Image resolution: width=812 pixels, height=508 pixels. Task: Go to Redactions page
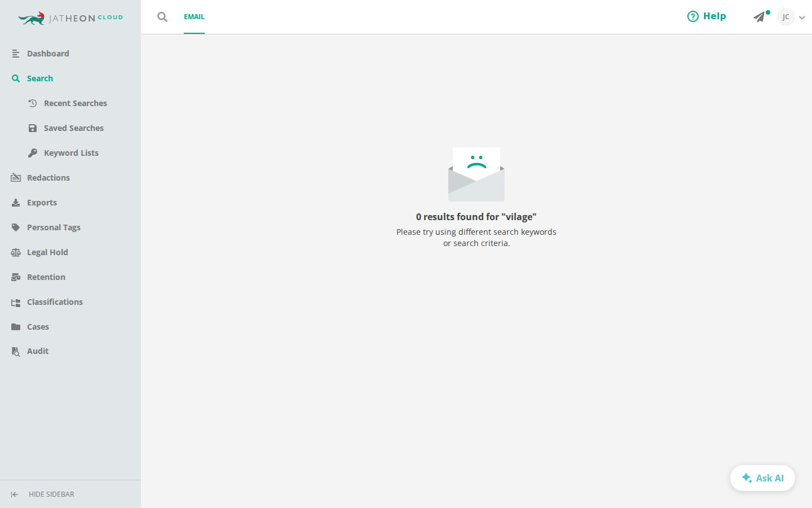(48, 178)
